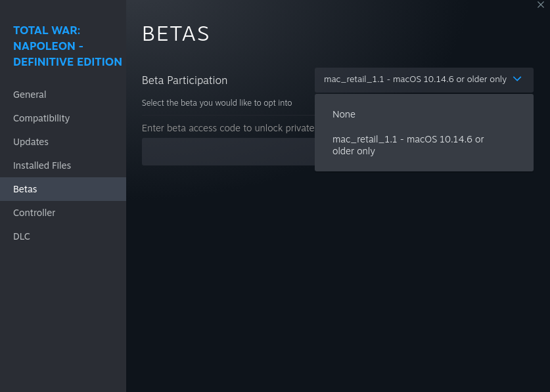Click empty sidebar area below DLC
This screenshot has width=550, height=392.
pos(63,316)
